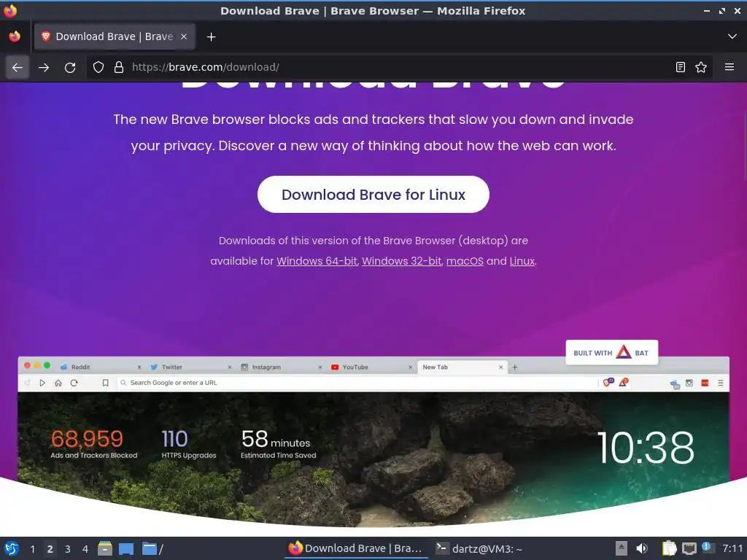View site security padlock info
The image size is (747, 560).
119,67
